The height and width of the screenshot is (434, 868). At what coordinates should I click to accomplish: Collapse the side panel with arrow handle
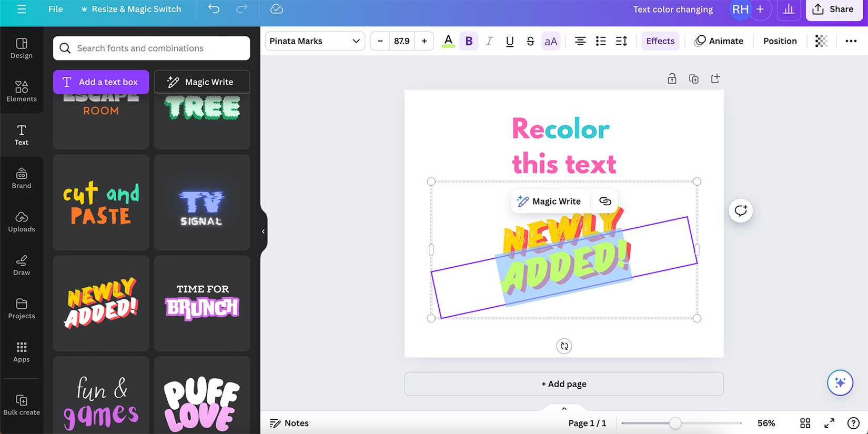pyautogui.click(x=263, y=231)
